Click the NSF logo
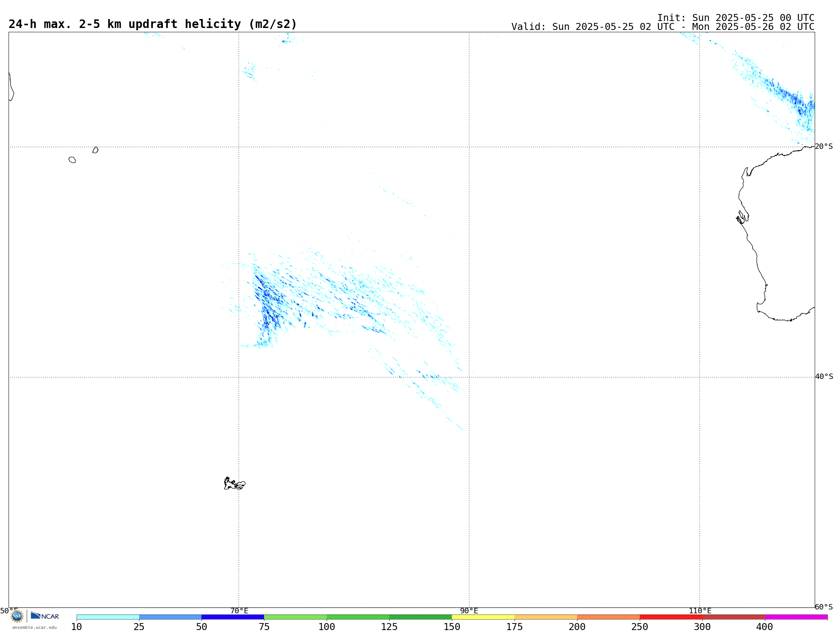The height and width of the screenshot is (632, 840). [x=17, y=616]
